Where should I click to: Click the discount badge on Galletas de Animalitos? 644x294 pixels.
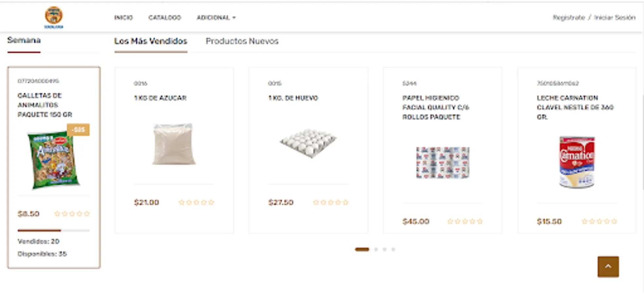coord(78,130)
